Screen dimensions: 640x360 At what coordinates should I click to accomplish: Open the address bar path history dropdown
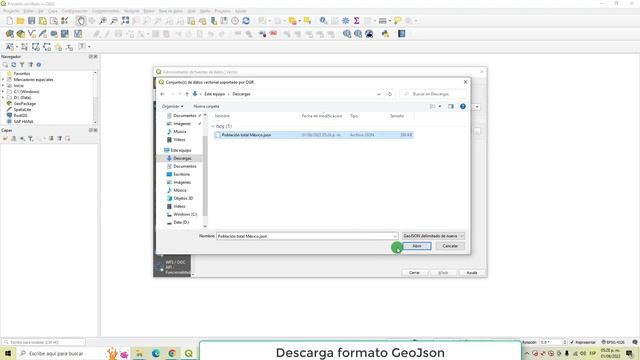tap(379, 94)
